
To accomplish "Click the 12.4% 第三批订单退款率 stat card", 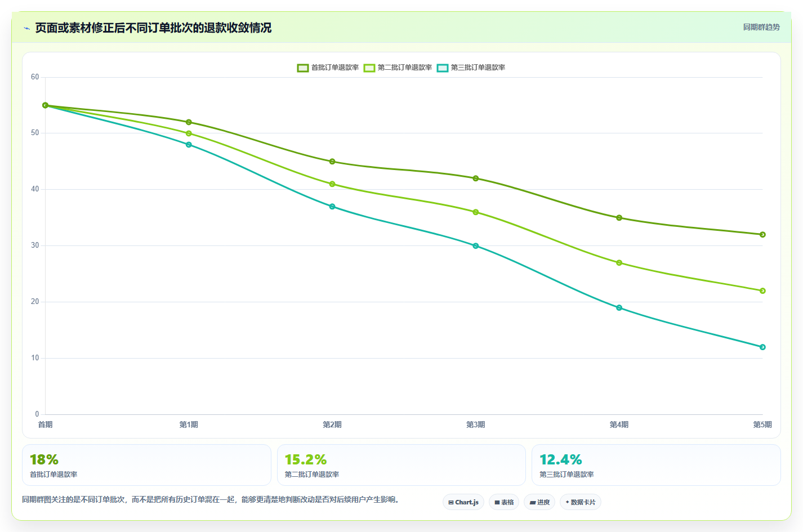I will coord(656,465).
